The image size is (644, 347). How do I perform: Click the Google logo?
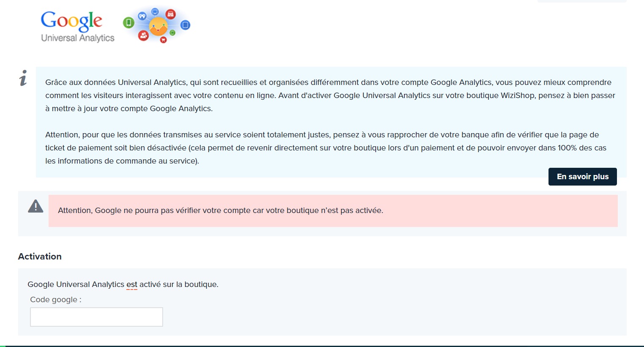71,21
